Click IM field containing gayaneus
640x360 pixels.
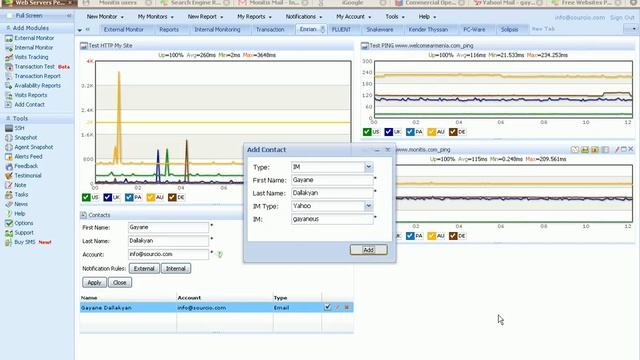click(332, 219)
